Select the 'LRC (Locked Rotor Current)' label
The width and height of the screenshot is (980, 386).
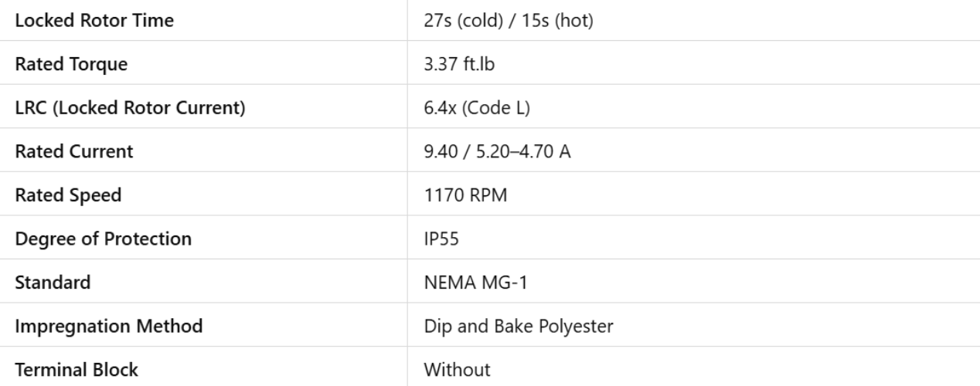(x=131, y=108)
